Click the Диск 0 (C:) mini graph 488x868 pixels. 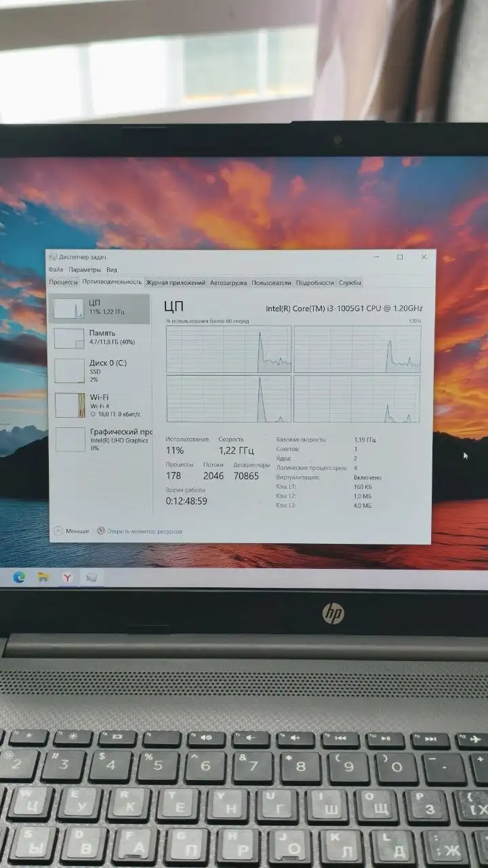[x=69, y=370]
